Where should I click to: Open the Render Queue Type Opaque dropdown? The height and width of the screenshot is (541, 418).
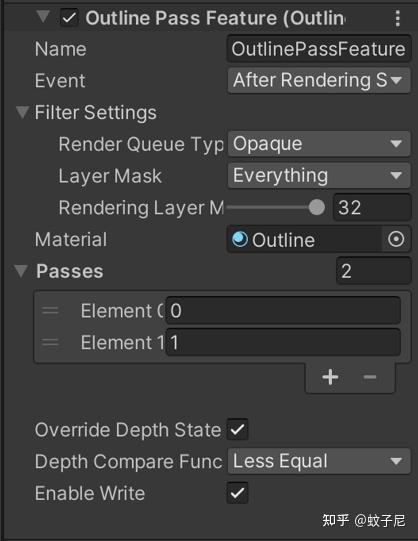click(x=319, y=144)
